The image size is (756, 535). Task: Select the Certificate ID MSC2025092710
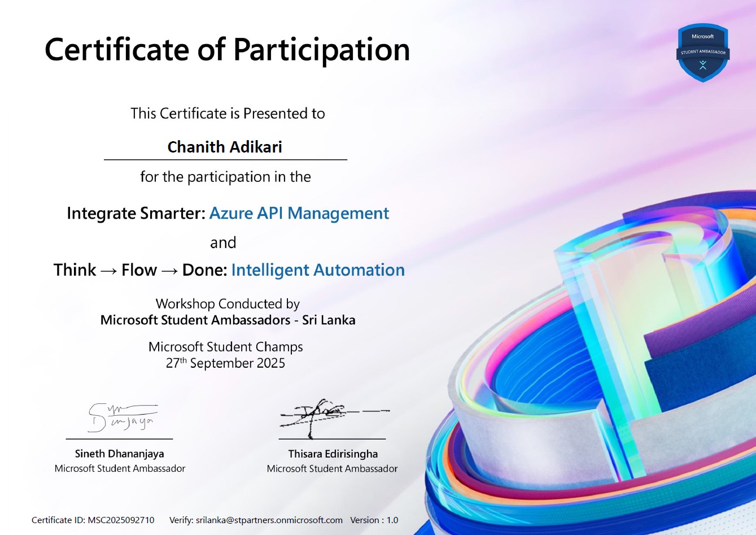120,520
